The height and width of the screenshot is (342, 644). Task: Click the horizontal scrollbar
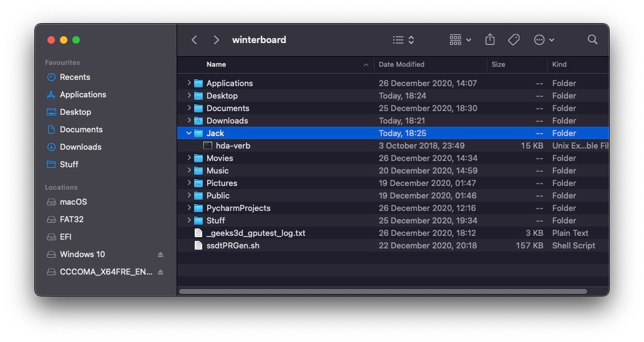[383, 291]
